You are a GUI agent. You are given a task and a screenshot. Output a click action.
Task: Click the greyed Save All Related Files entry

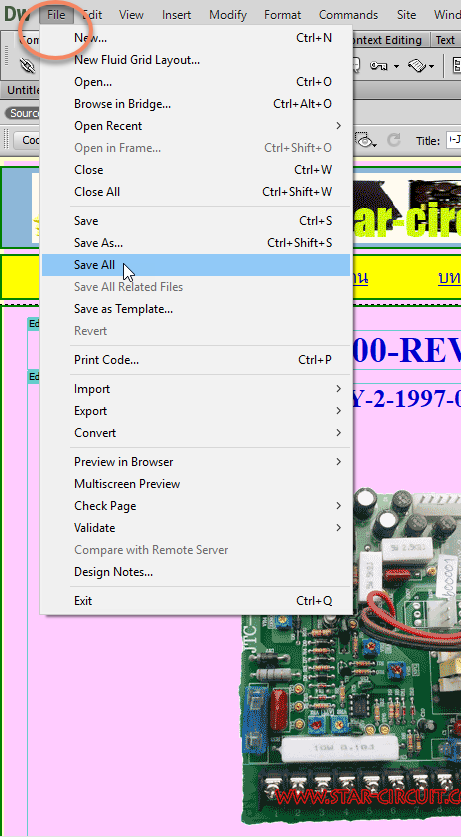point(196,287)
